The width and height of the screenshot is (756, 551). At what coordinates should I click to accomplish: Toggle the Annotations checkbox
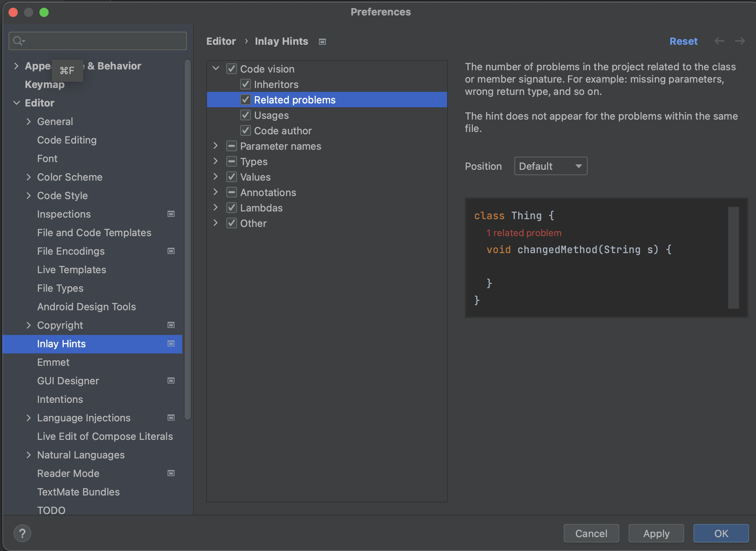pos(231,192)
